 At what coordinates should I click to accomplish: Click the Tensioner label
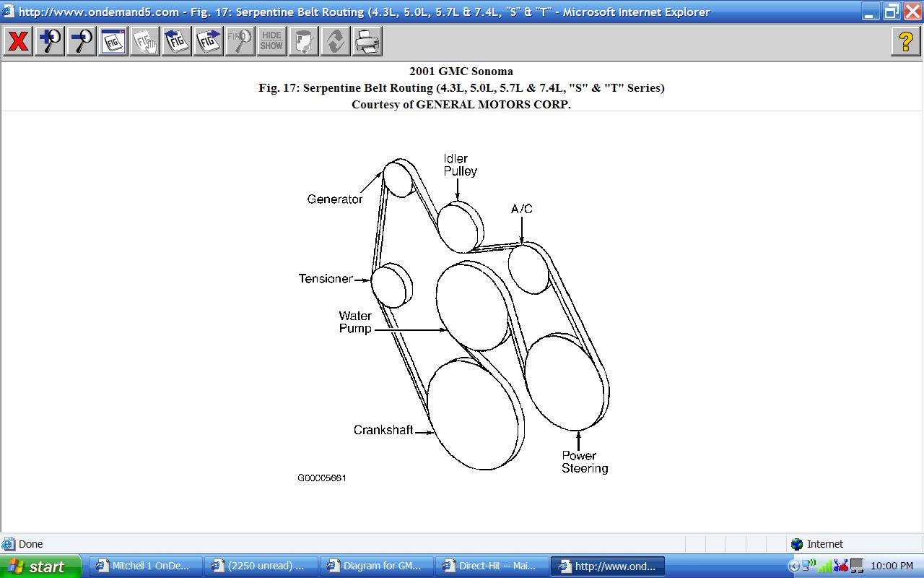coord(326,279)
